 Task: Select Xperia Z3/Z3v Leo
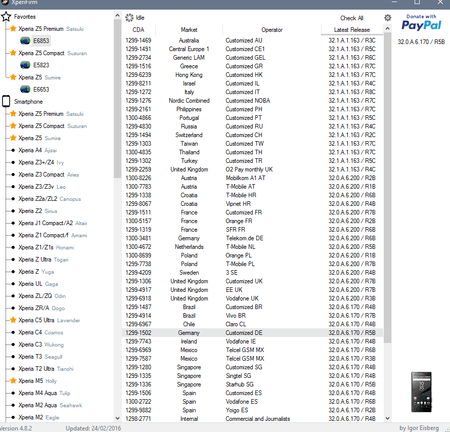coord(42,187)
